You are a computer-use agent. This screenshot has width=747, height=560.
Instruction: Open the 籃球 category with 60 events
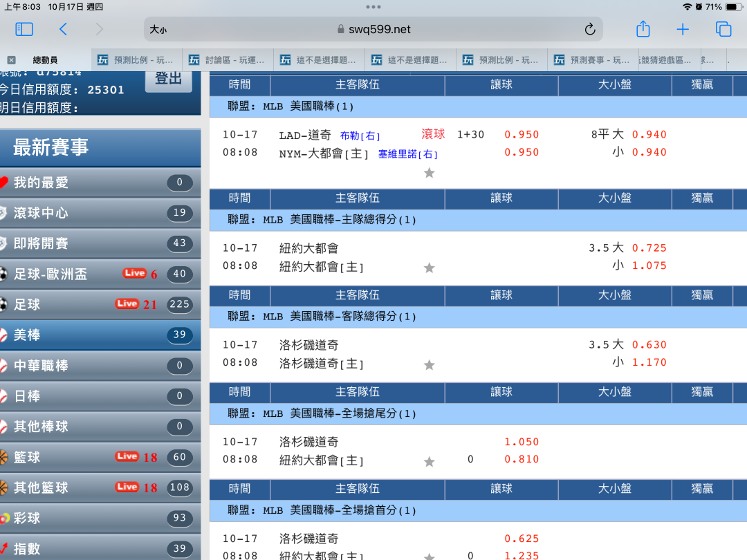pos(100,457)
